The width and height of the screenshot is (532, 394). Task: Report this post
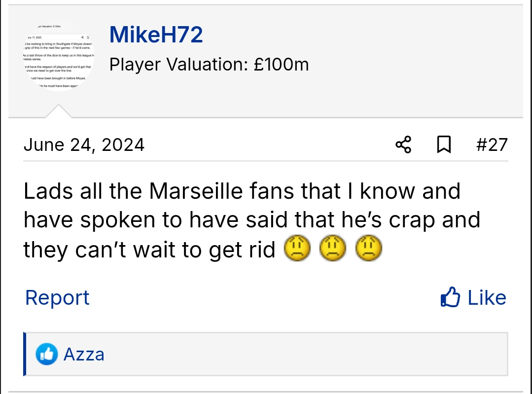(57, 297)
